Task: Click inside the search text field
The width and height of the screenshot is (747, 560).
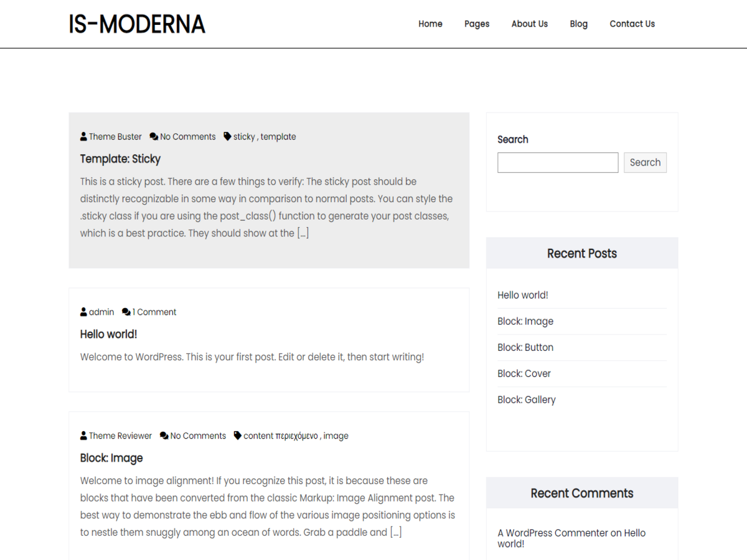Action: coord(557,162)
